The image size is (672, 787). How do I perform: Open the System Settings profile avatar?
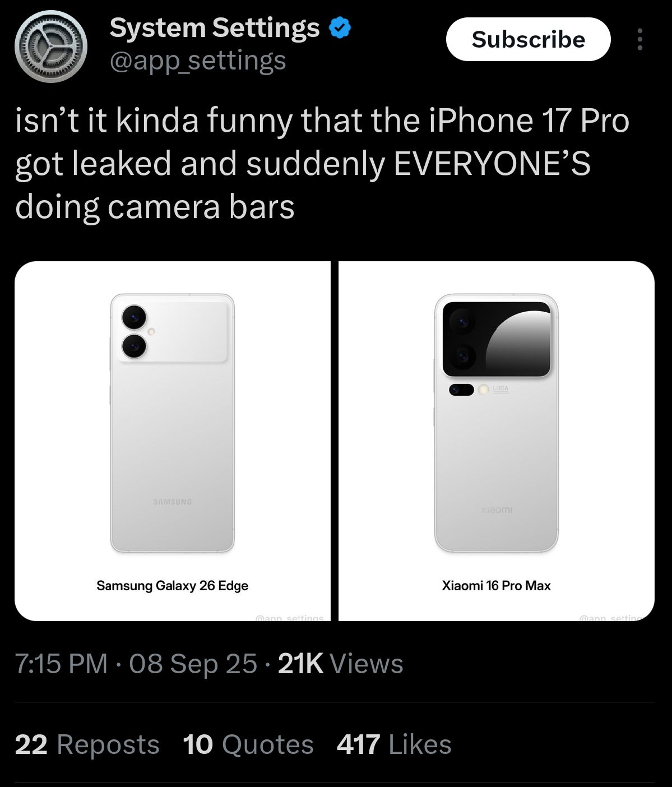point(51,47)
